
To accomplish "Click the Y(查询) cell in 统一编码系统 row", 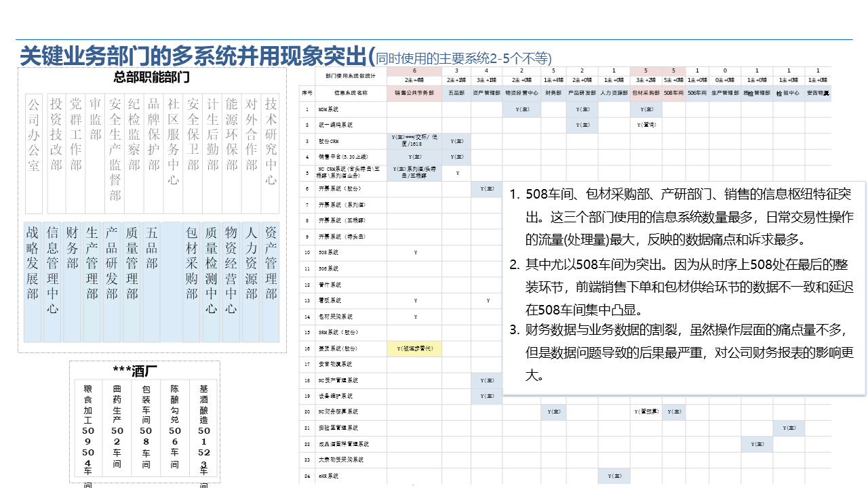I will click(x=646, y=125).
